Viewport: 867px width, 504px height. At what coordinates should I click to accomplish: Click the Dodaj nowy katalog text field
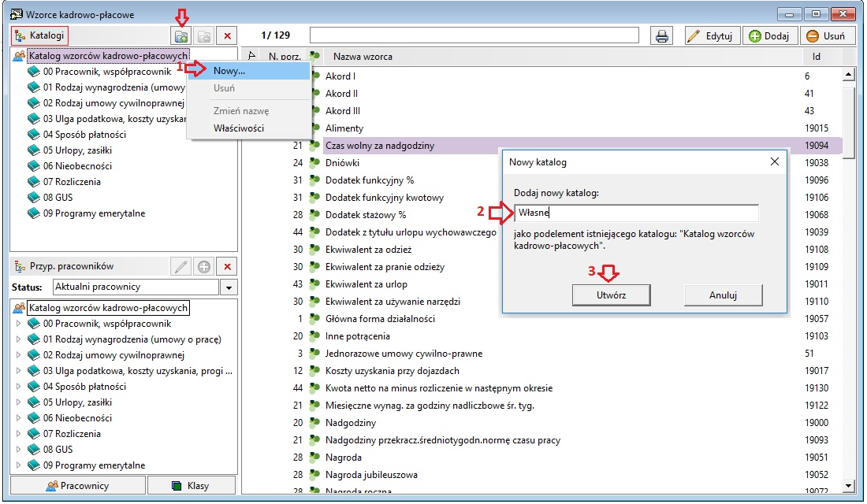point(636,213)
